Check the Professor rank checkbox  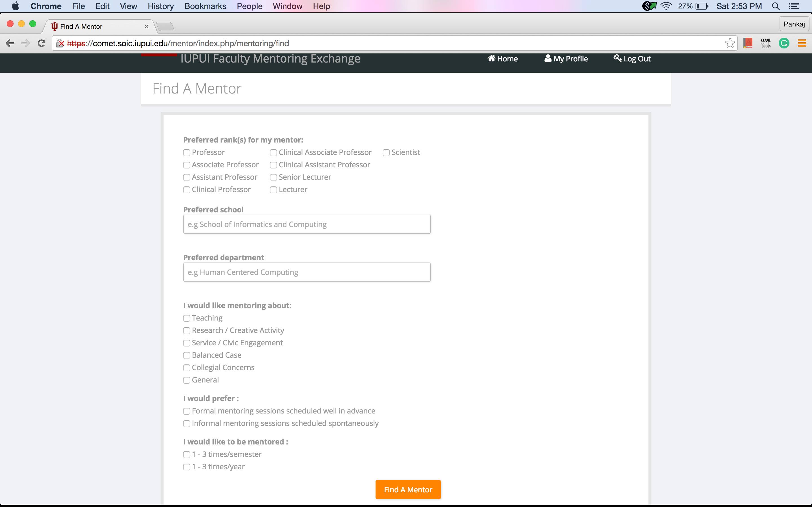[187, 153]
